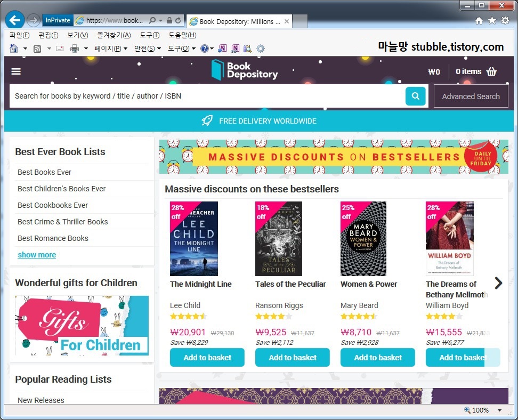Click the Women & Power book cover
The width and height of the screenshot is (518, 420).
tap(363, 239)
